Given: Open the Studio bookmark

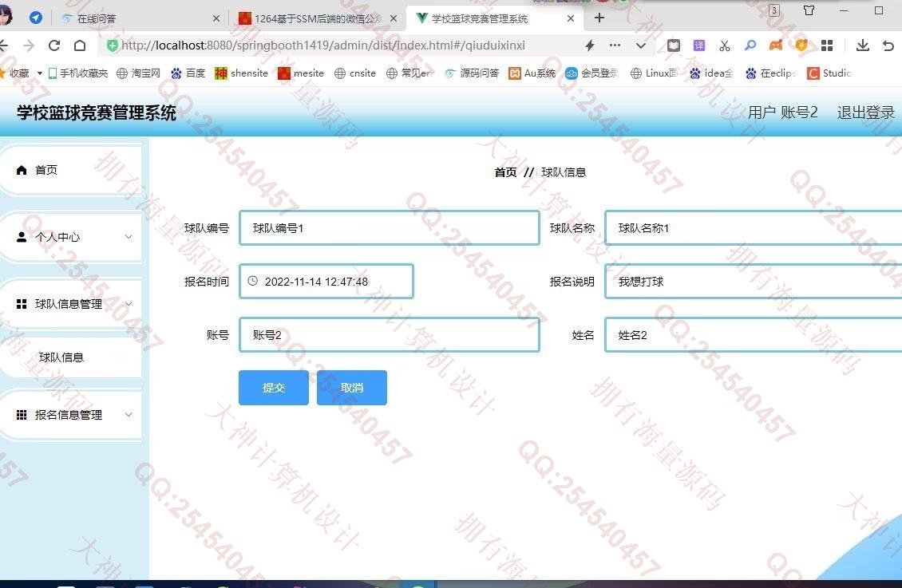Looking at the screenshot, I should [829, 73].
